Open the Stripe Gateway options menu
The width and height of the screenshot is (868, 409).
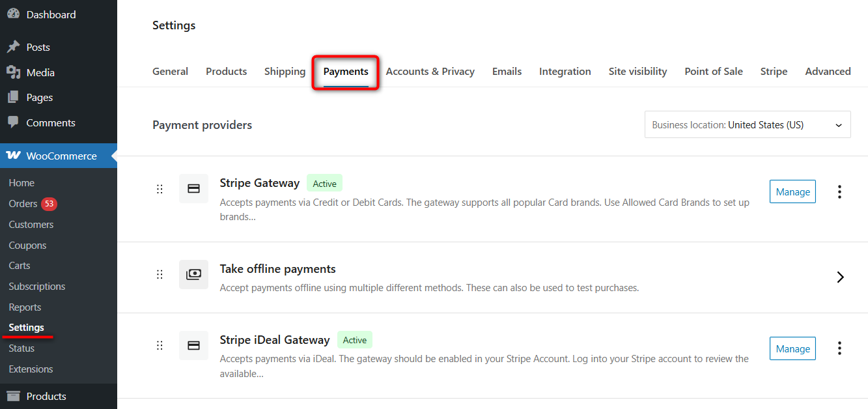click(839, 191)
